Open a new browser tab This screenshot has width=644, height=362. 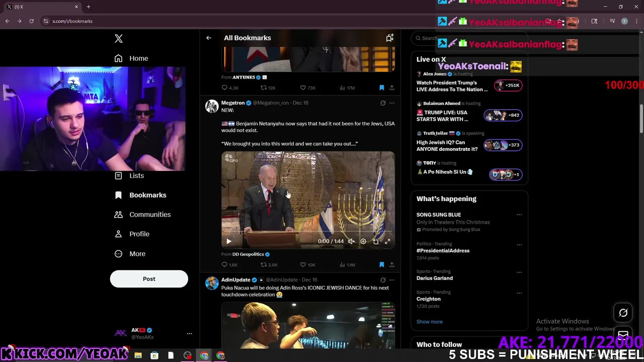pos(89,7)
